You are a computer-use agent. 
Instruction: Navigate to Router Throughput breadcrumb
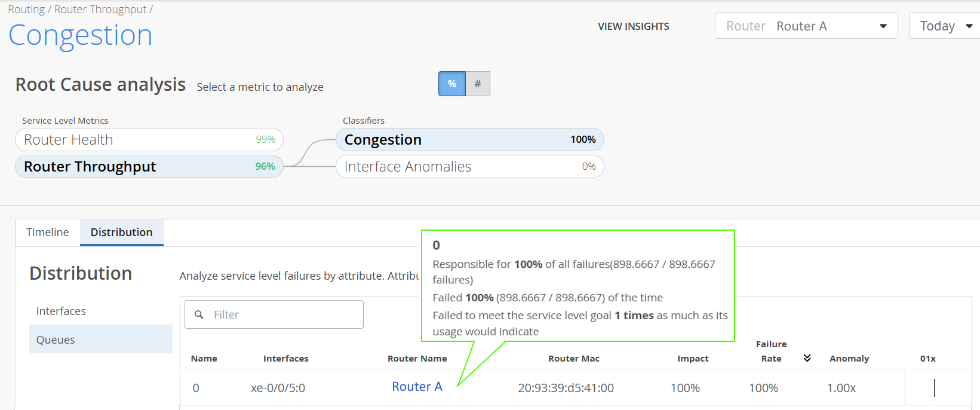click(x=100, y=10)
